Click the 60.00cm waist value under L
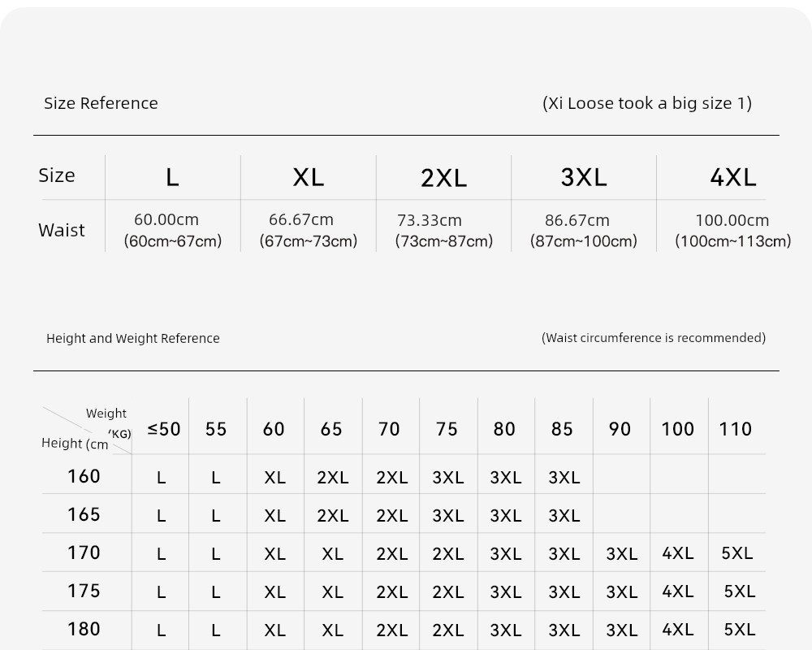 coord(166,219)
